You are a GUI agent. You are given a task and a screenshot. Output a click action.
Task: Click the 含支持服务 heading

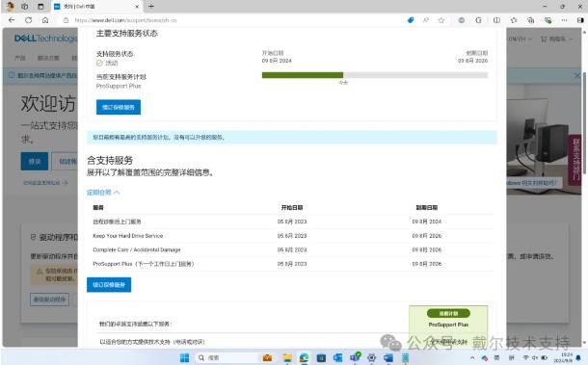110,161
